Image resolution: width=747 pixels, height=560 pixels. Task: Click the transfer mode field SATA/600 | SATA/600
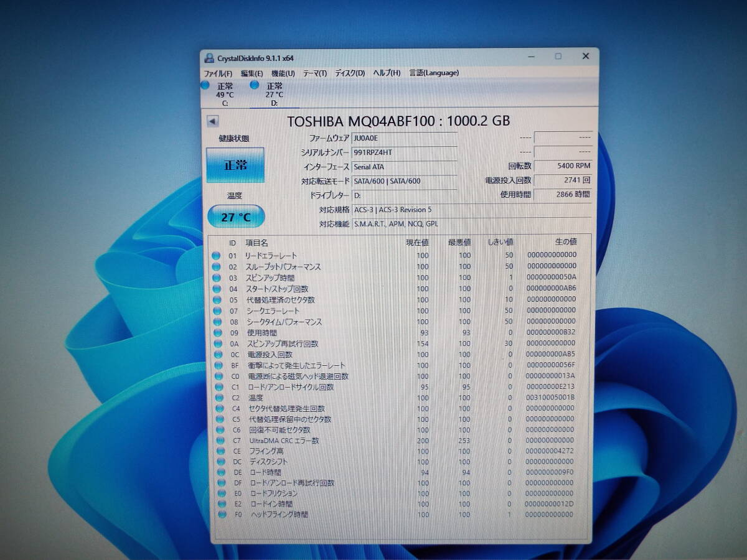(x=404, y=181)
